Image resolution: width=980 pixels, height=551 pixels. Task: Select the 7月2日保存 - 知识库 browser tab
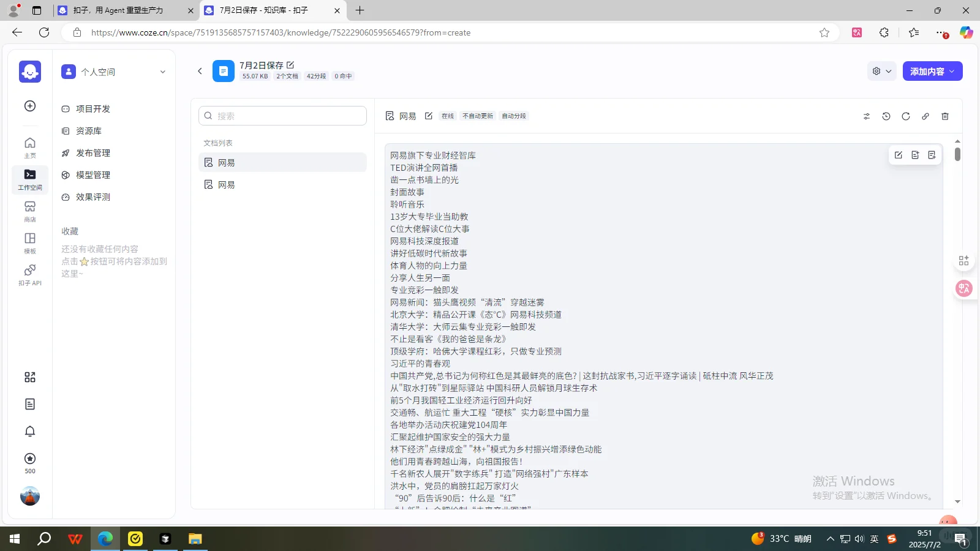(273, 10)
